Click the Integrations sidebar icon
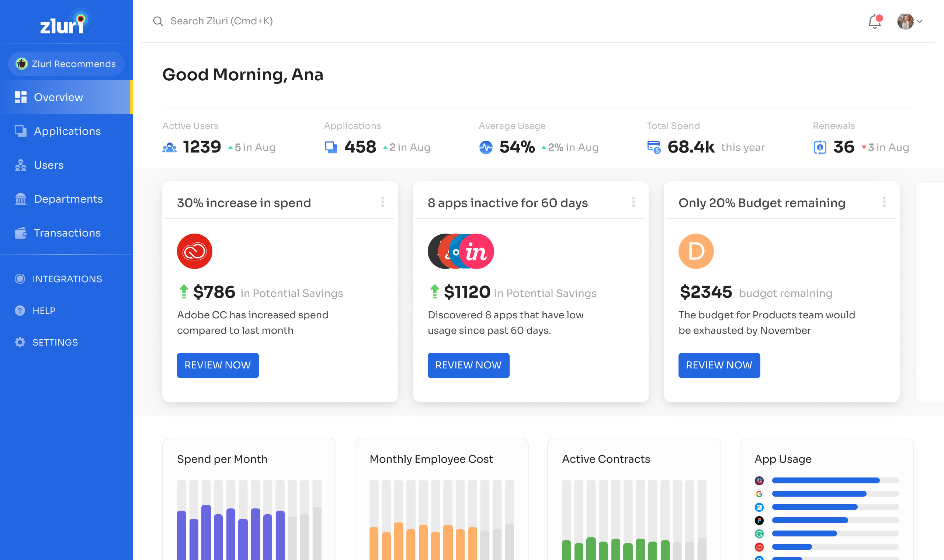The width and height of the screenshot is (944, 560). pos(19,279)
